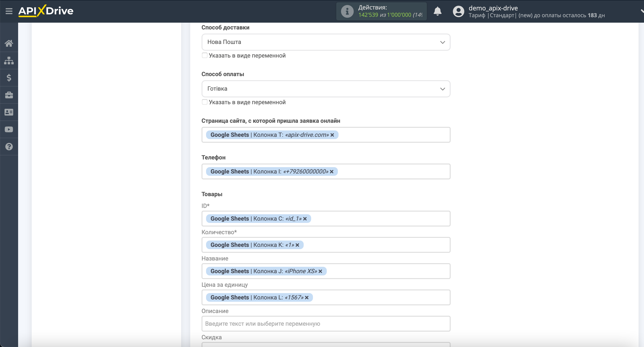Remove the iPhone XS variable tag
The height and width of the screenshot is (347, 644).
click(320, 271)
